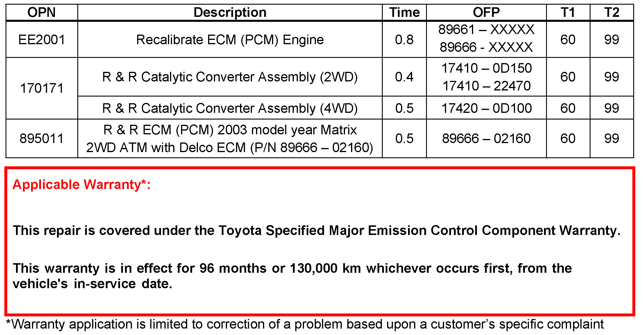Image resolution: width=644 pixels, height=335 pixels.
Task: Click the EE2001 operation number cell
Action: [x=42, y=40]
